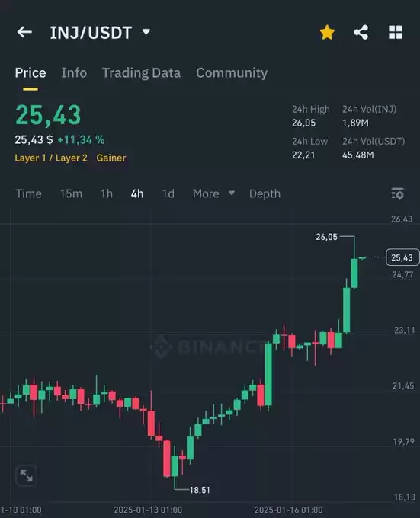Tap the Layer 1 / Layer 2 tag

pyautogui.click(x=51, y=158)
